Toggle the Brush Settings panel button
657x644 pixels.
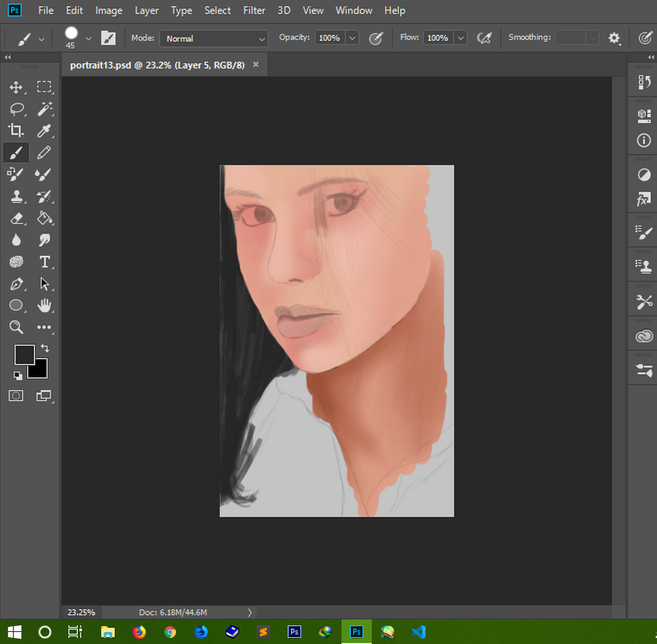coord(108,38)
